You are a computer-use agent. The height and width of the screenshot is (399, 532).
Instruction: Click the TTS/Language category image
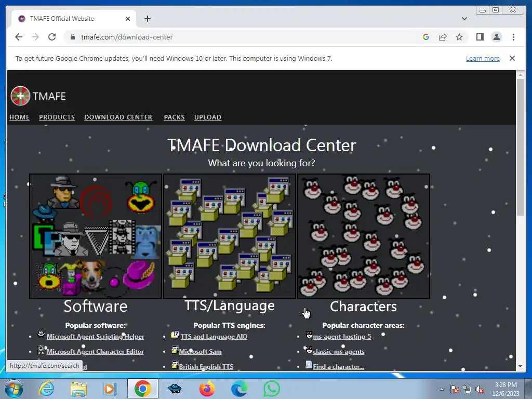230,236
